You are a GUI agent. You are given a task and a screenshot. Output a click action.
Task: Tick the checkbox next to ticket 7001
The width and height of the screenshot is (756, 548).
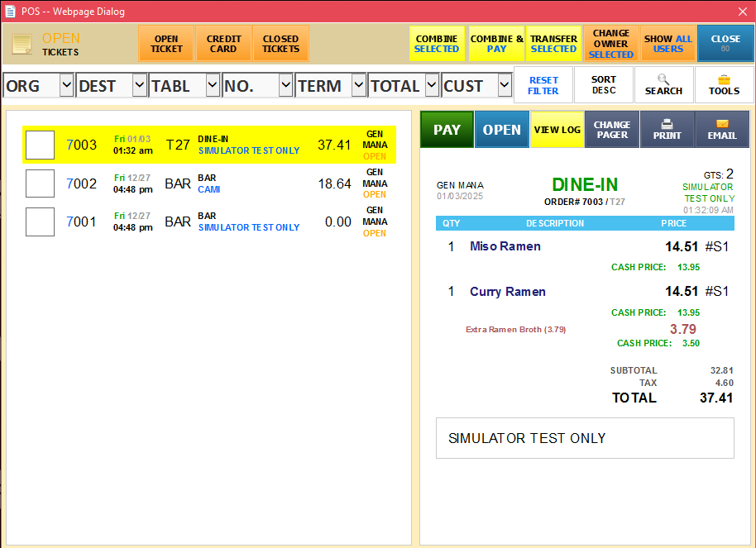pos(40,222)
